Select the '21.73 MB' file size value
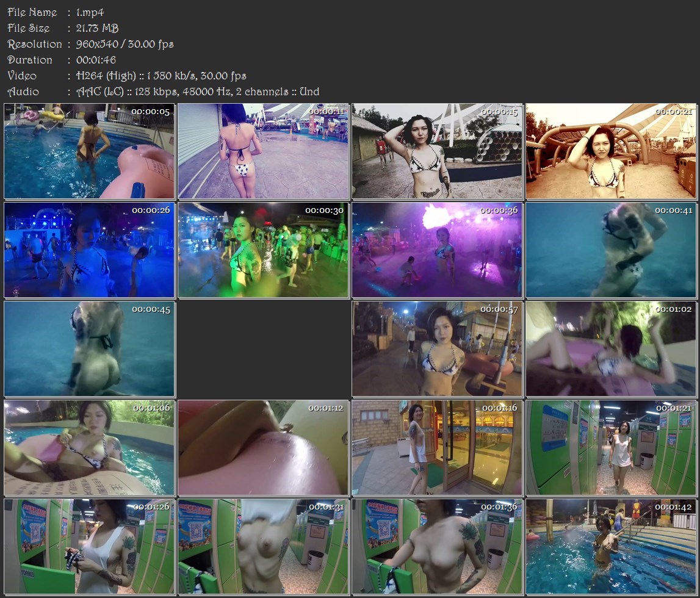700x598 pixels. click(x=97, y=28)
